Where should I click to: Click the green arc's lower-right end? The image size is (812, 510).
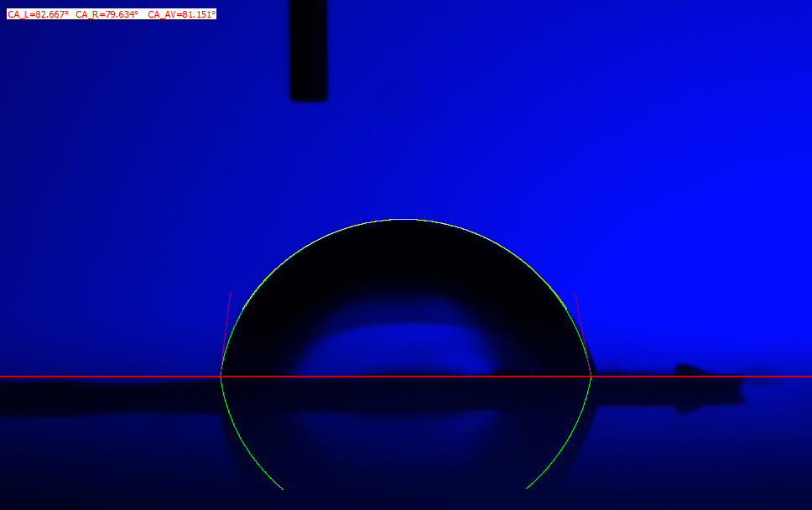[528, 487]
